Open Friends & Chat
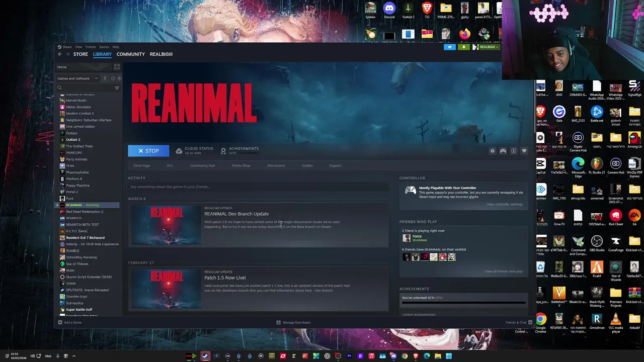The image size is (644, 362). tap(519, 322)
